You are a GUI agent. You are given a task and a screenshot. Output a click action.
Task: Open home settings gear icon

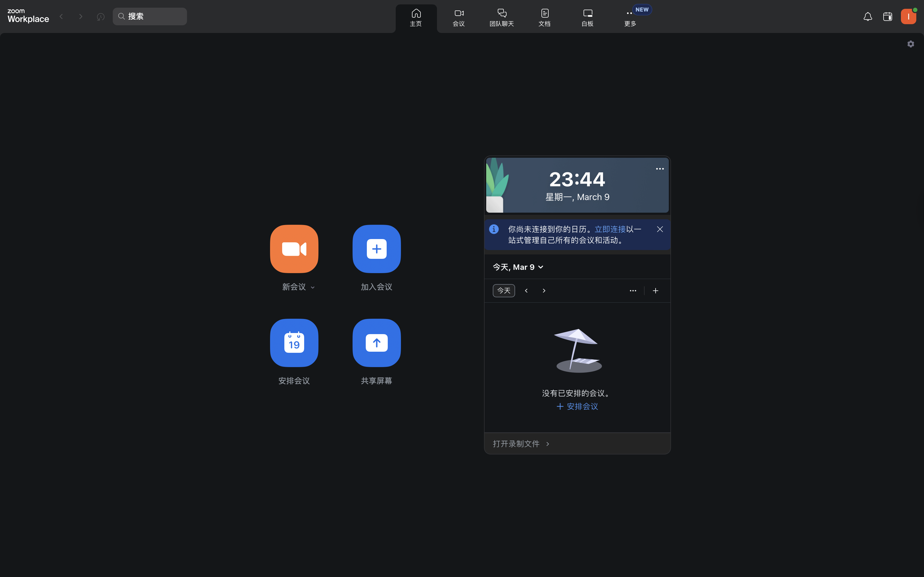(911, 44)
